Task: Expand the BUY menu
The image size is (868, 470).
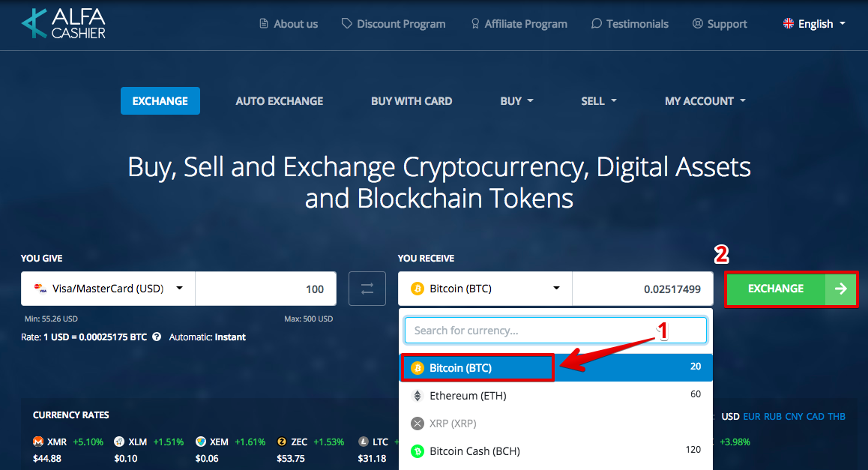Action: [x=516, y=100]
